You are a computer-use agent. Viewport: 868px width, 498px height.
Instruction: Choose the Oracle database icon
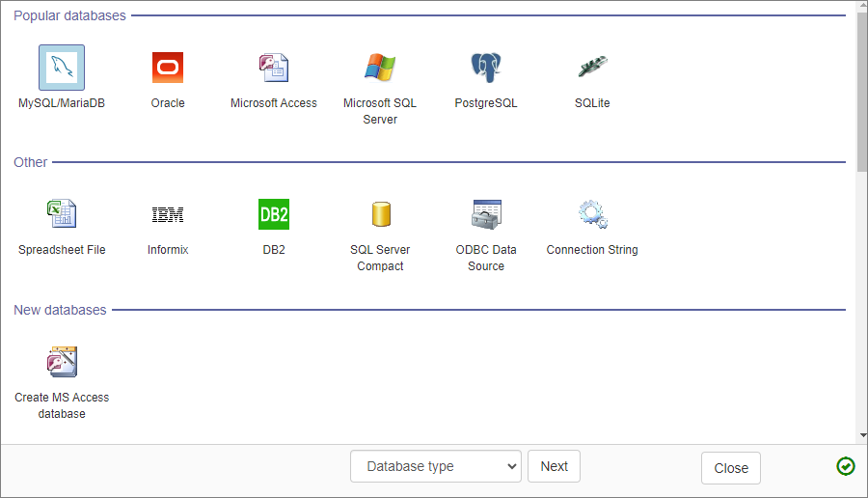[168, 68]
